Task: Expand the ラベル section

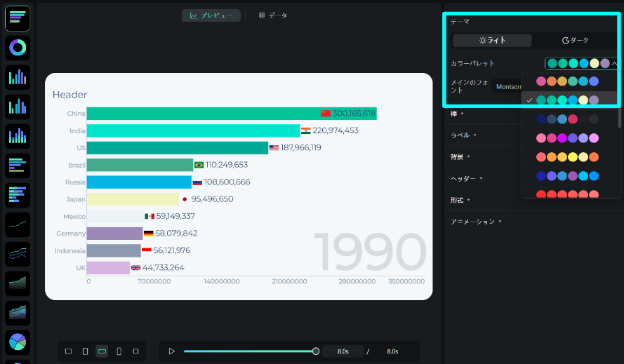Action: pyautogui.click(x=463, y=135)
